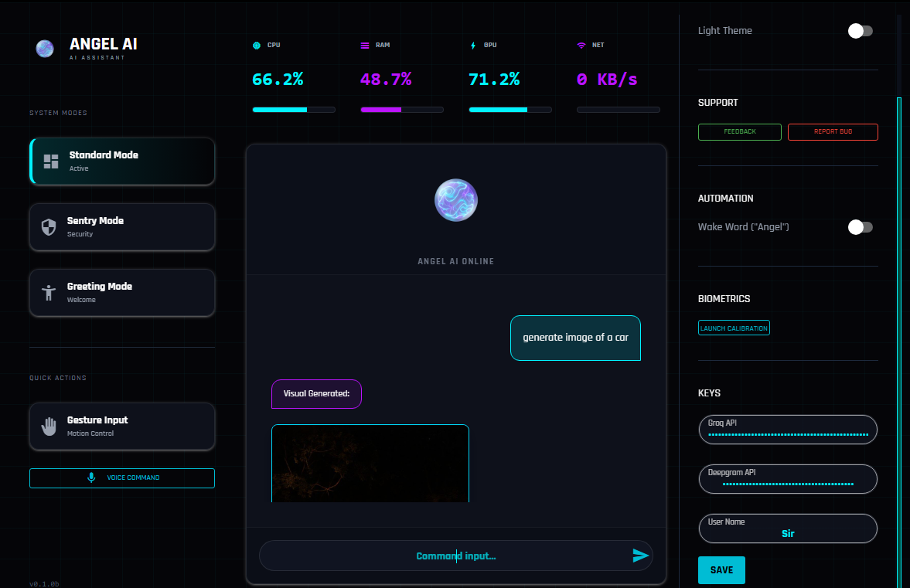Click the Gesture Input hand icon
910x588 pixels.
(49, 427)
